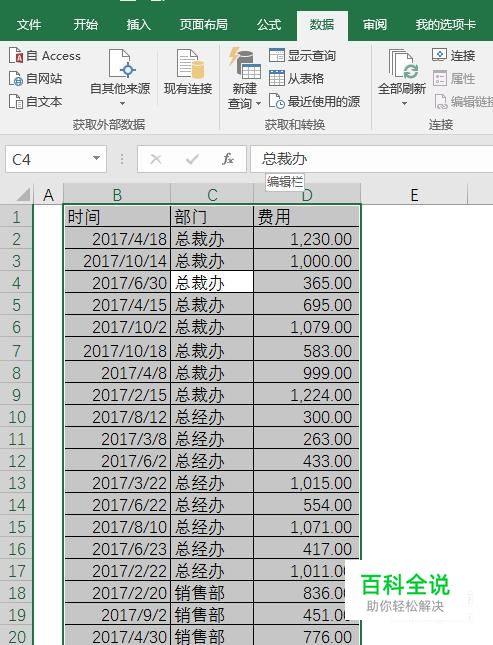Click cell with amount 1,015.00
This screenshot has width=493, height=645.
click(x=307, y=483)
